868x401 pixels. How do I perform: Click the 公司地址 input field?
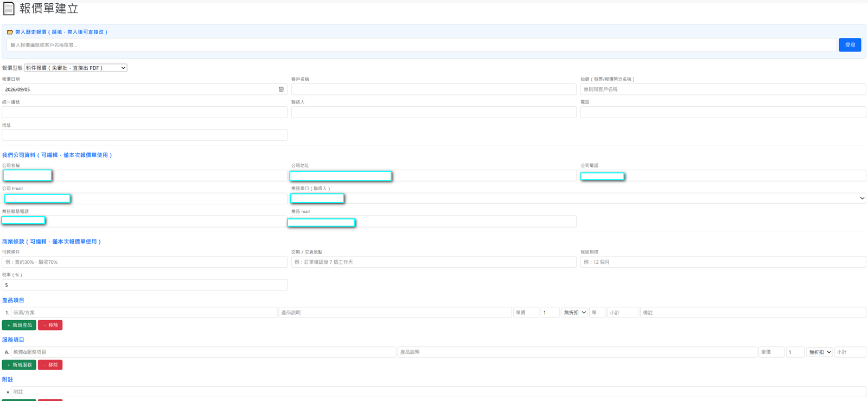tap(433, 176)
